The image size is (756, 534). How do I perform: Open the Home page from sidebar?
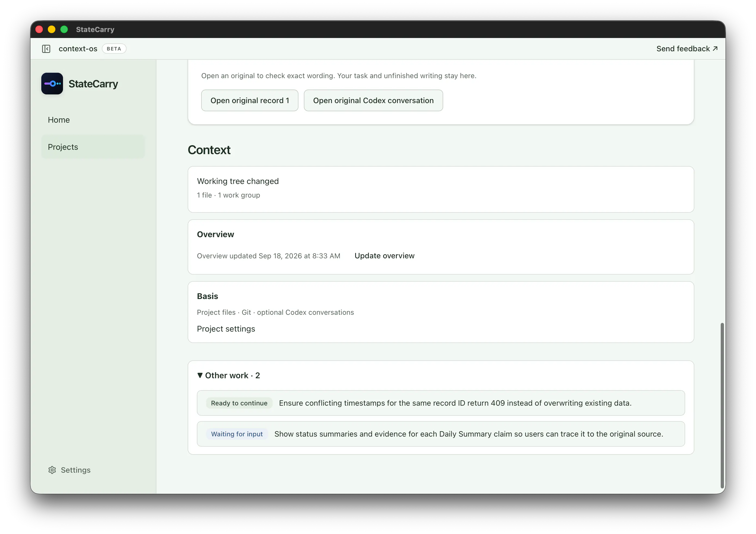[x=93, y=120]
